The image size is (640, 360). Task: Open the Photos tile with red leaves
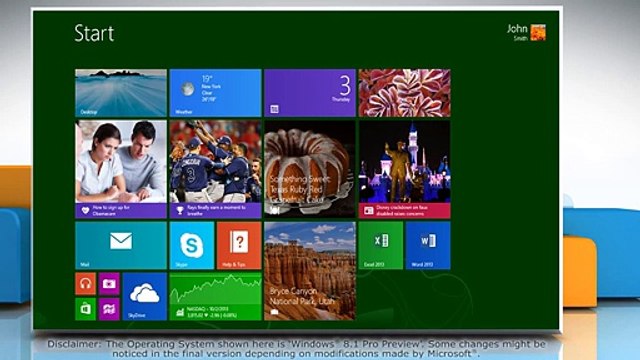(404, 93)
